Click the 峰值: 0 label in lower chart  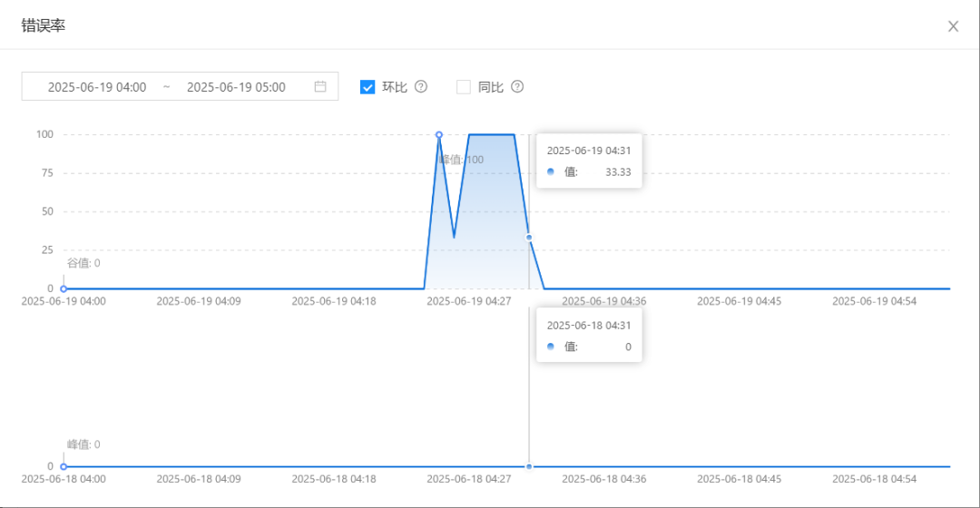[83, 444]
